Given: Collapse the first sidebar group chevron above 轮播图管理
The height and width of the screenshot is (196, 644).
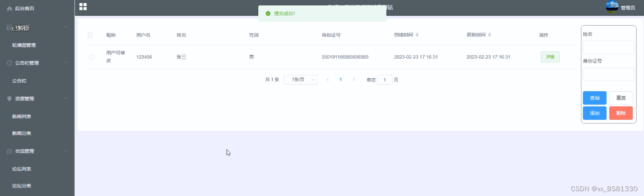Looking at the screenshot, I should (x=66, y=27).
